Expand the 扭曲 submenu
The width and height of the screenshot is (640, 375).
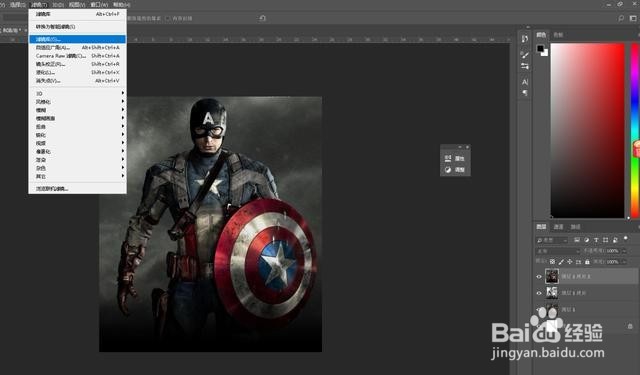pyautogui.click(x=78, y=126)
